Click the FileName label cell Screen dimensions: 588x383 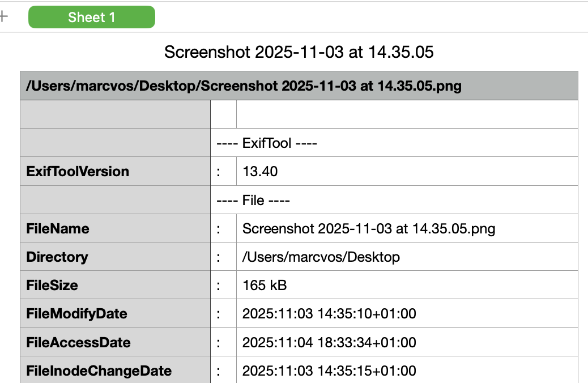coord(58,228)
